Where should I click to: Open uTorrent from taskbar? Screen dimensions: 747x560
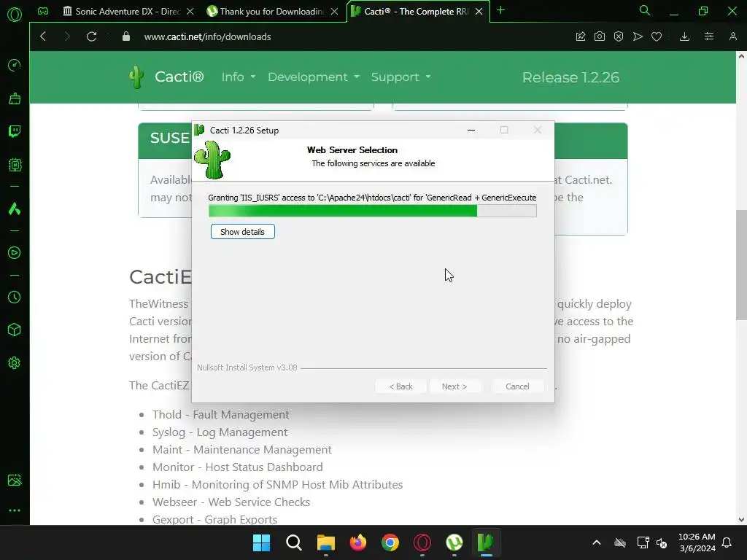(x=454, y=542)
